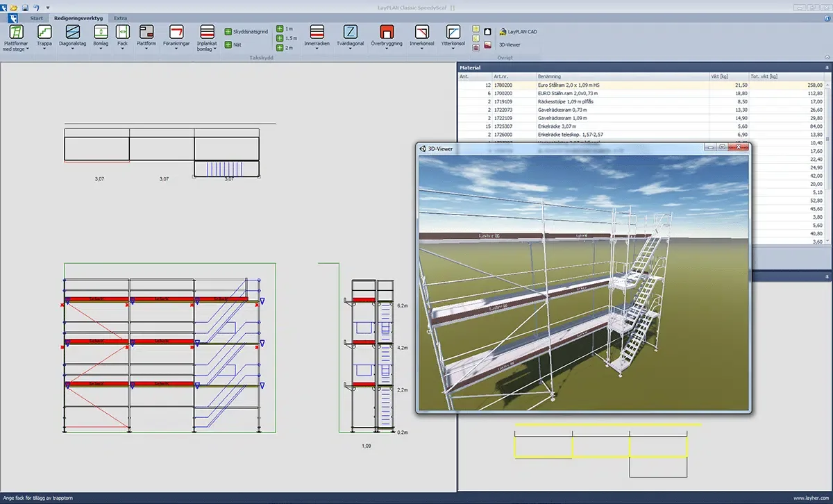
Task: Select the Euro Stålram 2,0 x 1,09 m HS row
Action: pos(641,85)
